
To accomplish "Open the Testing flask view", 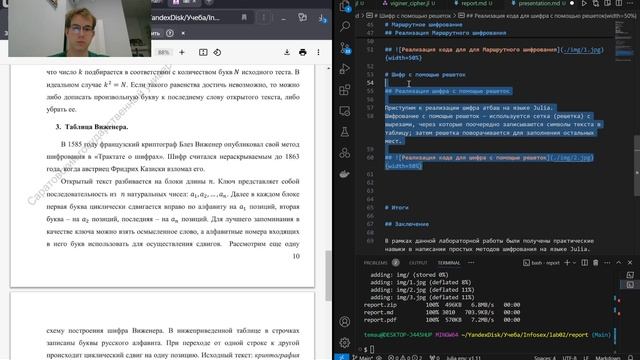I will [x=345, y=131].
